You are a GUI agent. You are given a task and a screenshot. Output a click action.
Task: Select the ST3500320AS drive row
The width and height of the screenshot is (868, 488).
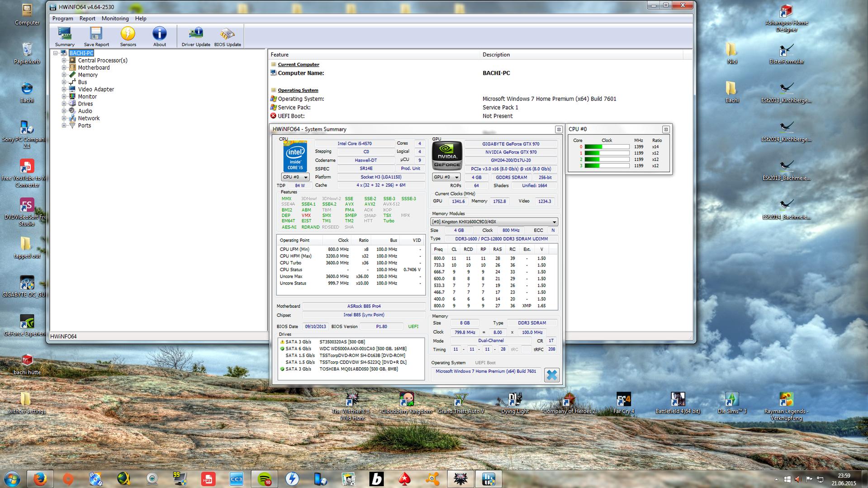(x=351, y=342)
